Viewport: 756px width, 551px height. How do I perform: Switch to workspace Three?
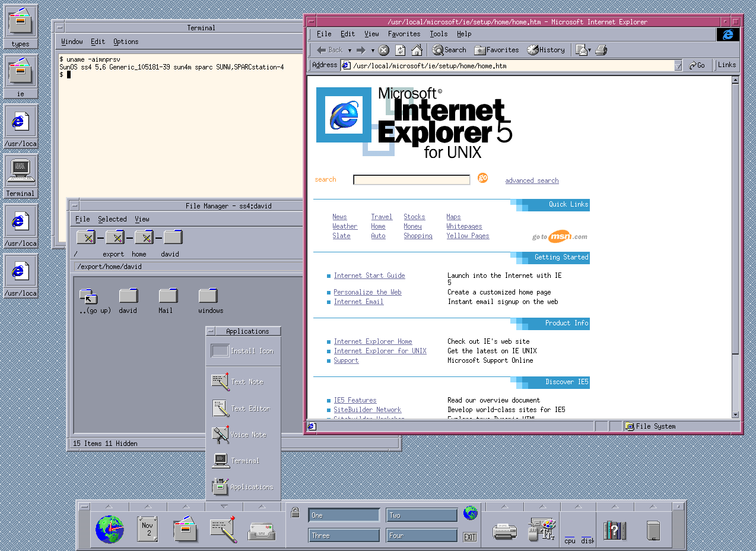coord(344,536)
